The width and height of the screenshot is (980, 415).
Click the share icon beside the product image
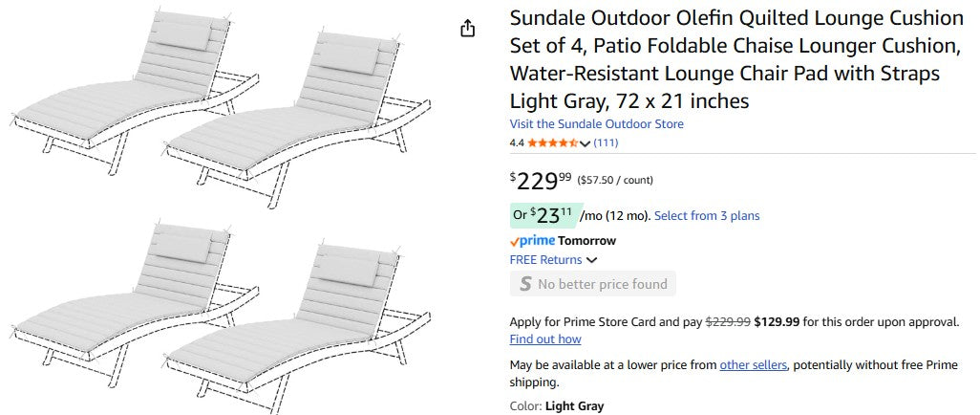point(467,29)
